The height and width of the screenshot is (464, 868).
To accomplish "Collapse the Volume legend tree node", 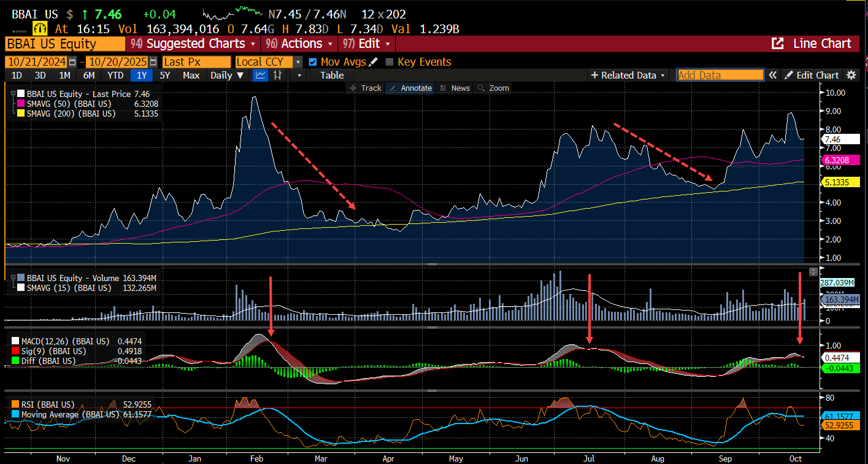I will tap(12, 277).
